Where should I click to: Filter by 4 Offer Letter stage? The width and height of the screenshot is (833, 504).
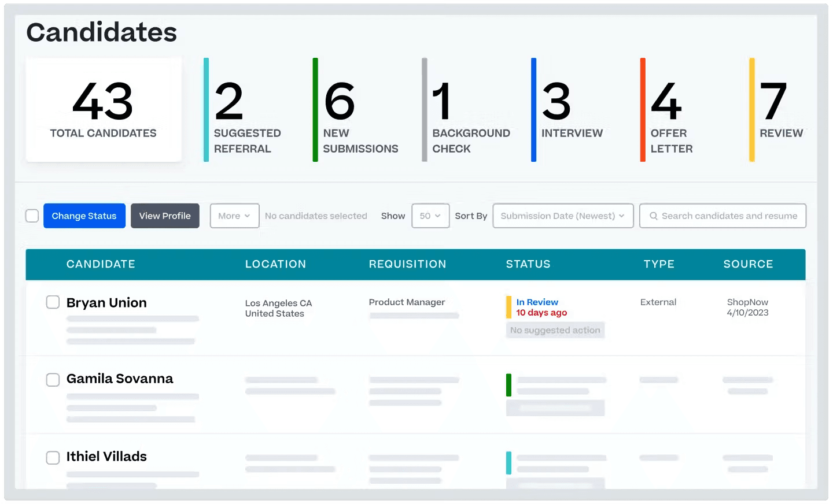point(667,110)
